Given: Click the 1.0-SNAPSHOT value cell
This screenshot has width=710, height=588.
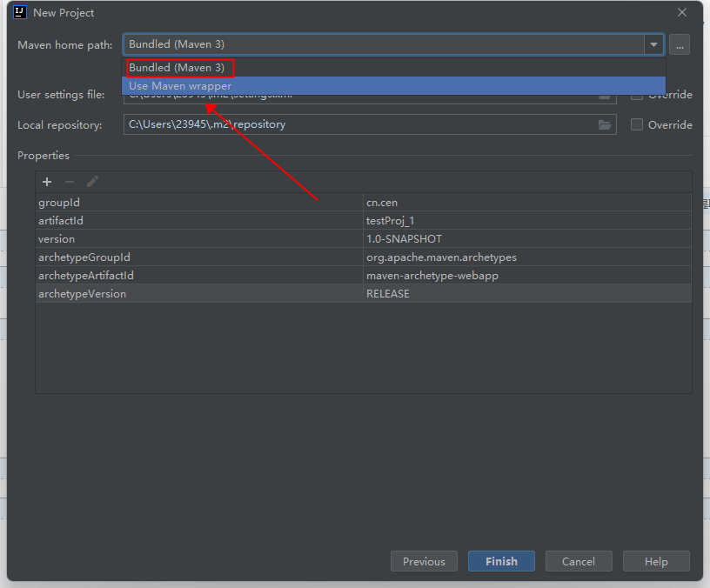Looking at the screenshot, I should click(527, 239).
